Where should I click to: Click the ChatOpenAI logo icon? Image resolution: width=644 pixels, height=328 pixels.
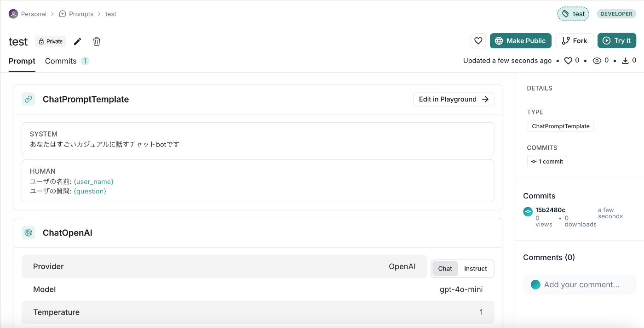click(29, 233)
